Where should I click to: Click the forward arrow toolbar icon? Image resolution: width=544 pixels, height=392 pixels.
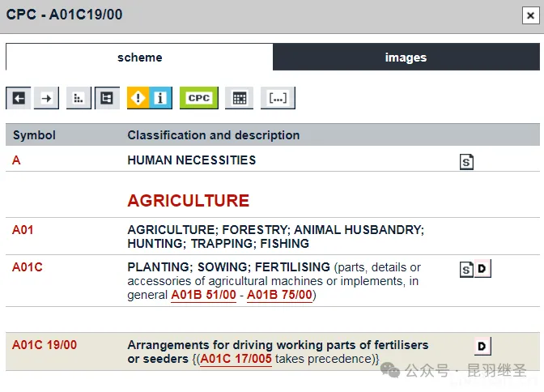coord(47,98)
